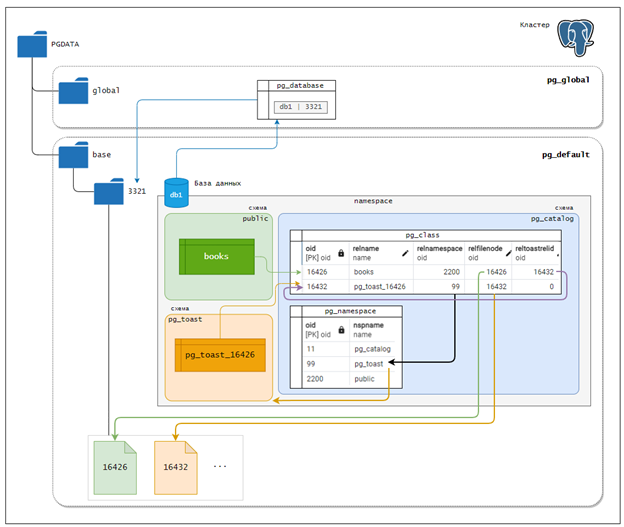Click the relfilenode column header
This screenshot has width=624, height=527.
[488, 253]
